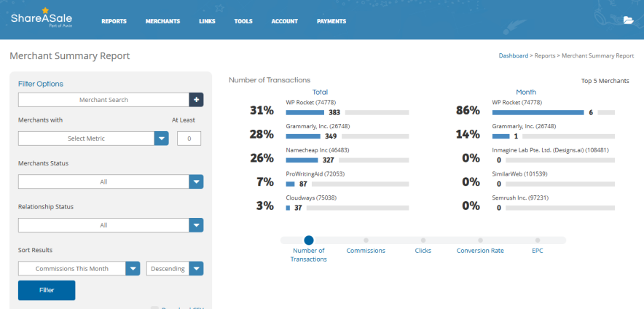The image size is (644, 309).
Task: Open the Merchants Status dropdown
Action: [196, 181]
